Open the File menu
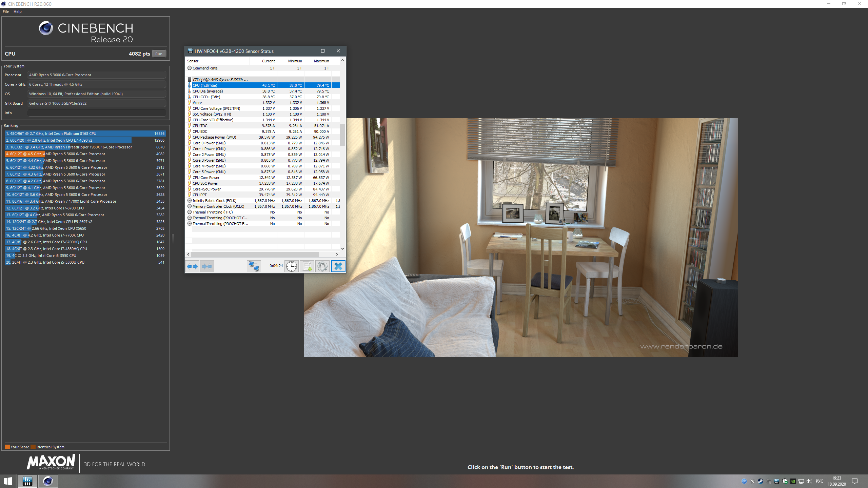Image resolution: width=868 pixels, height=488 pixels. [6, 12]
